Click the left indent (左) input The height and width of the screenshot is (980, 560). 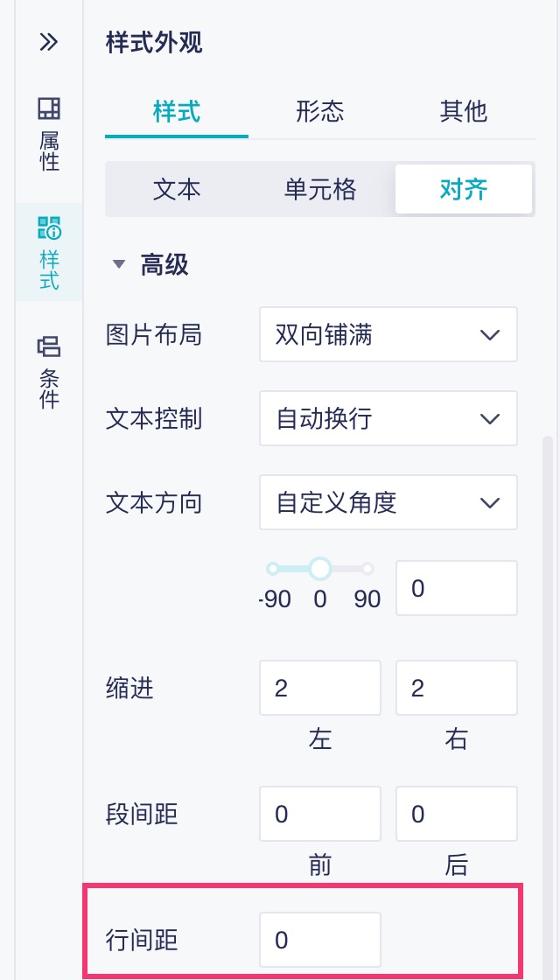319,688
